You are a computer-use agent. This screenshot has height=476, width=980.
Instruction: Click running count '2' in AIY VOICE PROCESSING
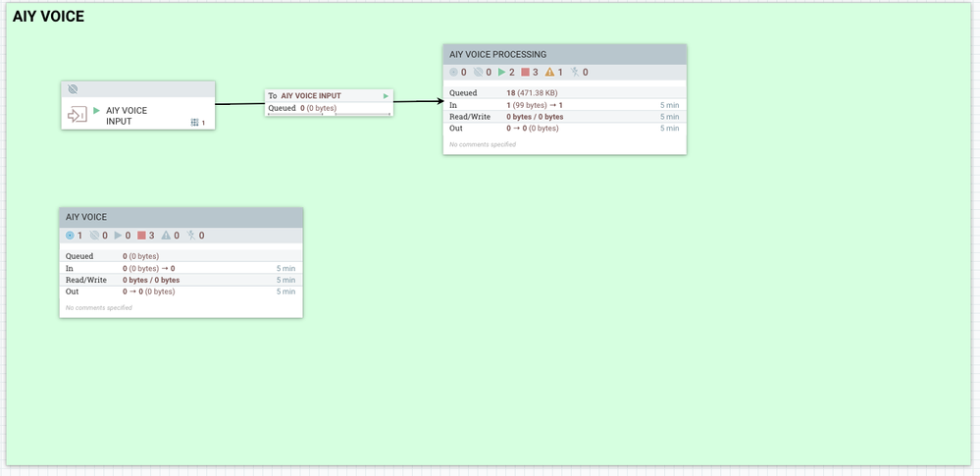point(512,73)
